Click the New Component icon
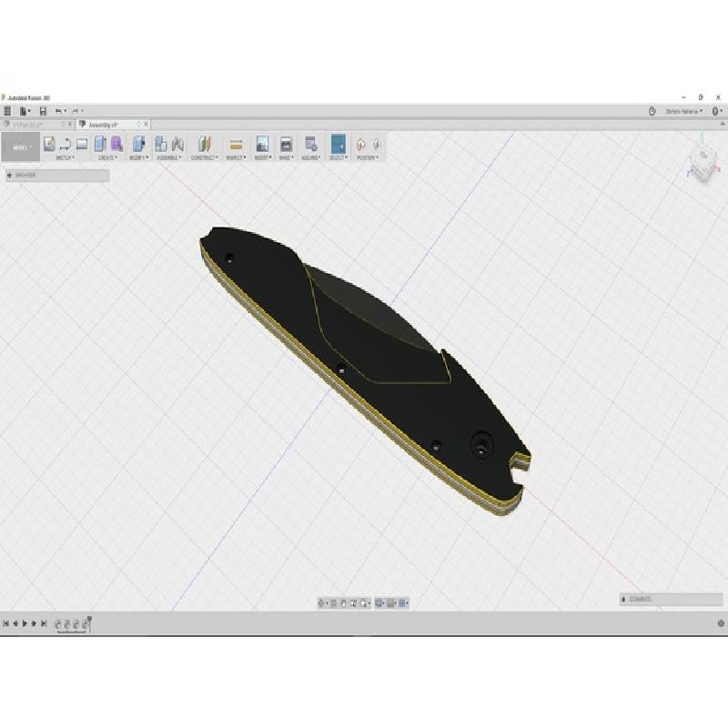This screenshot has height=728, width=728. [161, 144]
